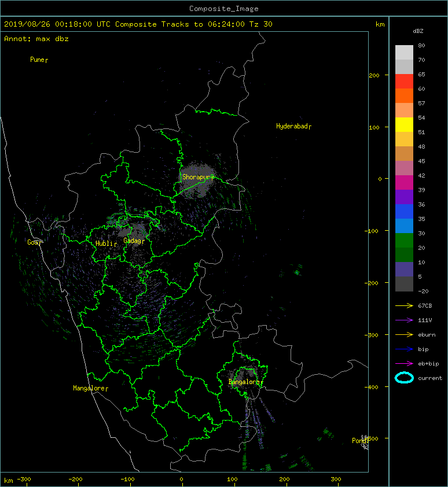Click the dark gray -20 to 5 dBZ swatch
Screen dimensions: 448x487
404,284
